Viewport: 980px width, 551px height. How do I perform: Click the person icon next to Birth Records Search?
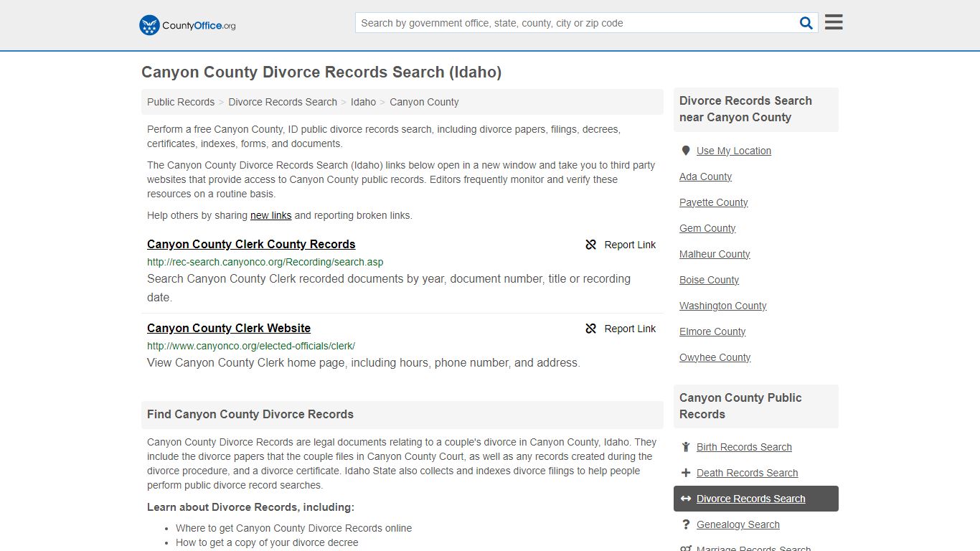point(686,447)
